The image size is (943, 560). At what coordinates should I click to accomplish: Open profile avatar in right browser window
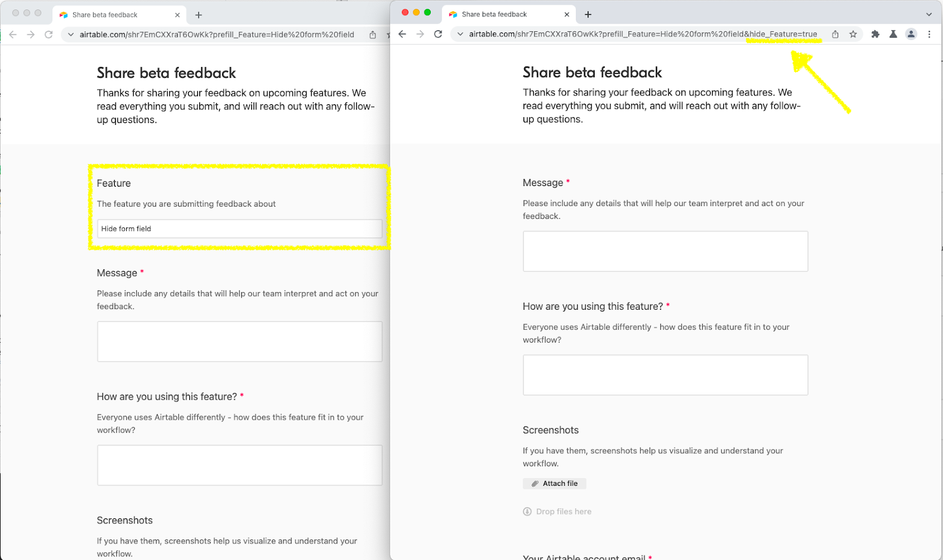click(x=911, y=34)
